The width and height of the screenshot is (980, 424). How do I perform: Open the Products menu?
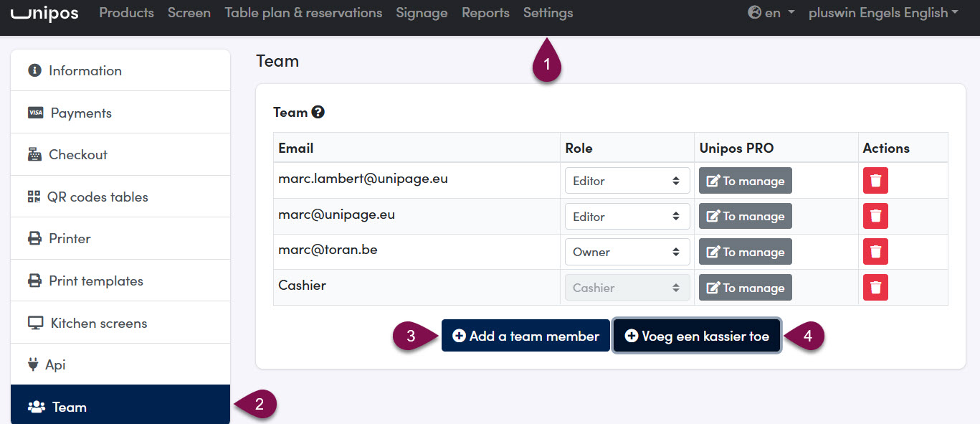pyautogui.click(x=126, y=13)
